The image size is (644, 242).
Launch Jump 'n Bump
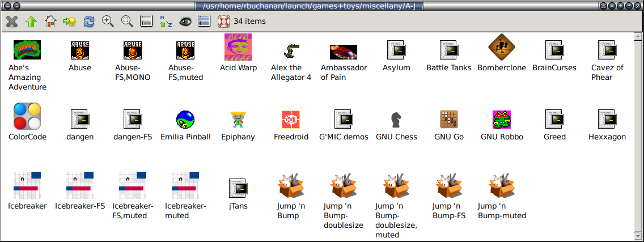291,185
